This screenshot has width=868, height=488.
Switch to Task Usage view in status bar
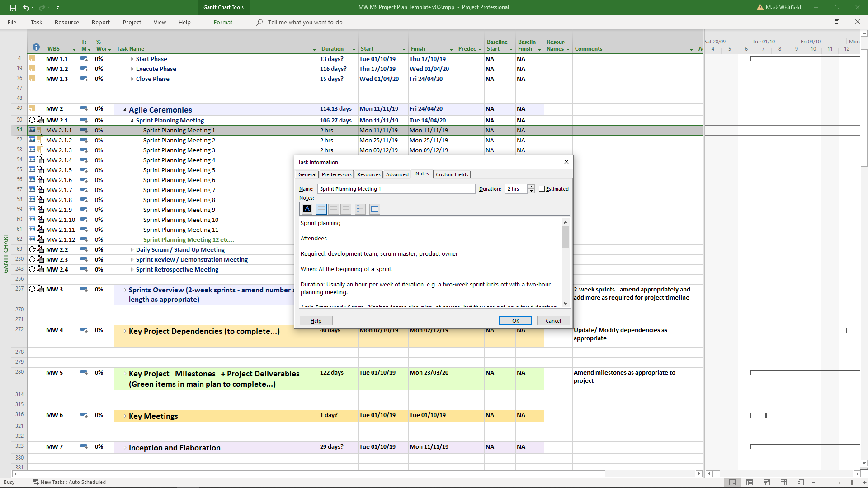pyautogui.click(x=750, y=482)
